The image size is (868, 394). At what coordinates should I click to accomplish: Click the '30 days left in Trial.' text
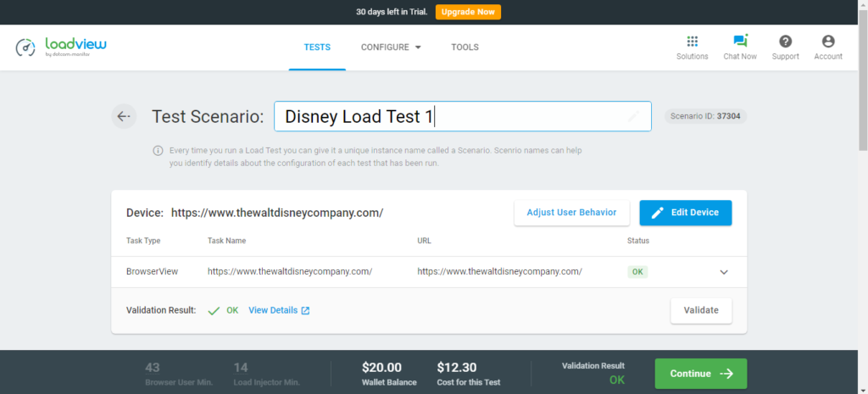(x=392, y=12)
